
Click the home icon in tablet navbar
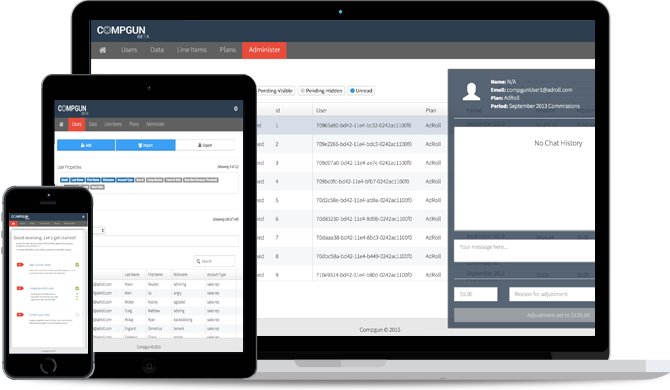point(61,124)
